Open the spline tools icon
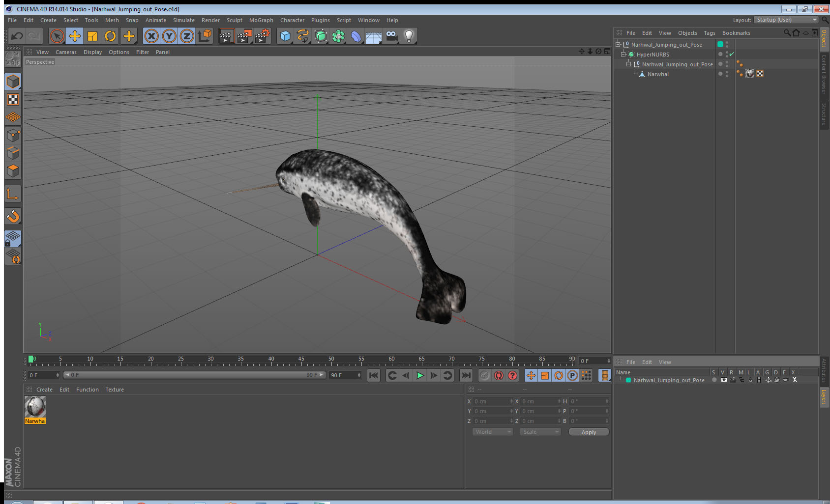 coord(303,36)
